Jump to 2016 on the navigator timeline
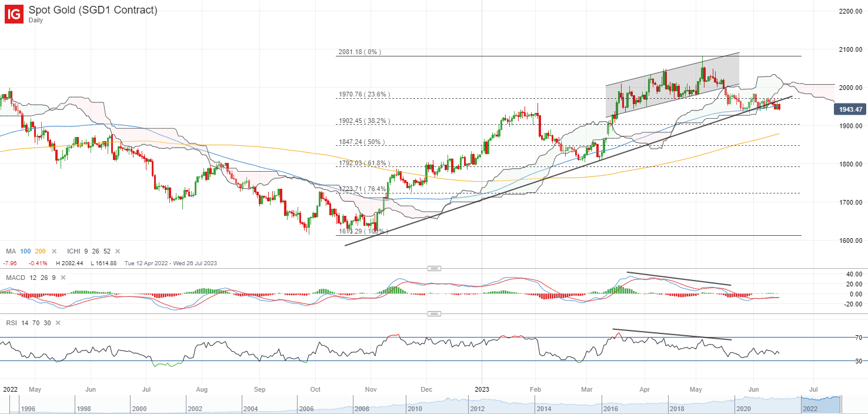Screen dimensions: 868x414 point(610,408)
